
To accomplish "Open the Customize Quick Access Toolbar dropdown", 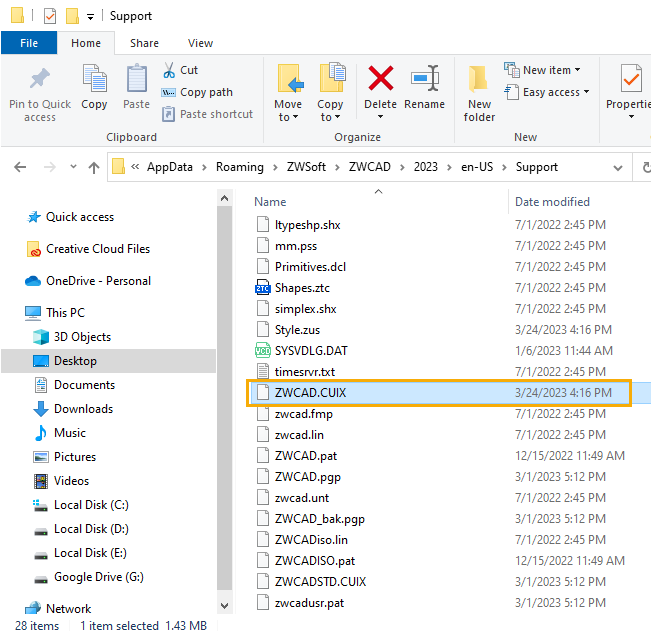I will [90, 17].
